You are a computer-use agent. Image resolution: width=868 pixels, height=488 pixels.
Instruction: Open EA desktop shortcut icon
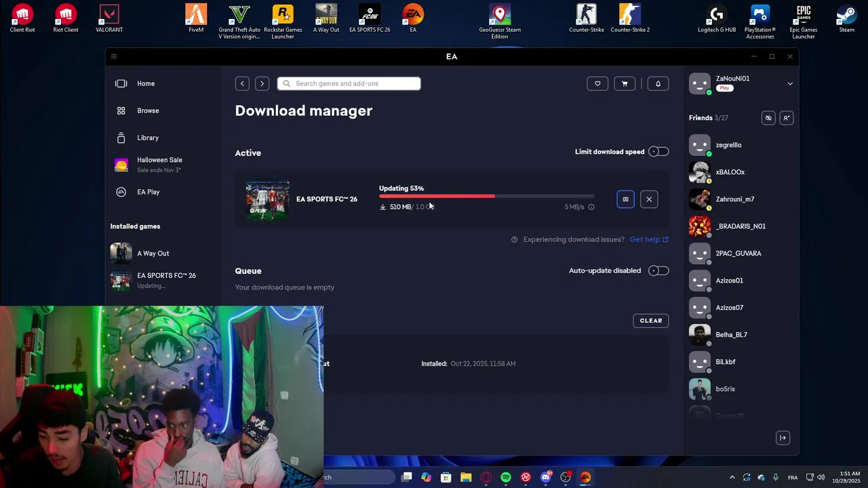[413, 19]
